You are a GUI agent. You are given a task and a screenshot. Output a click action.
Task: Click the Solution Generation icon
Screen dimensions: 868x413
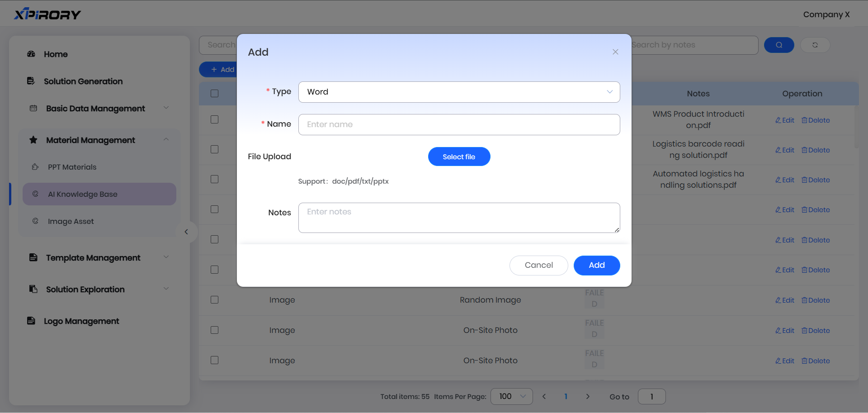tap(31, 81)
